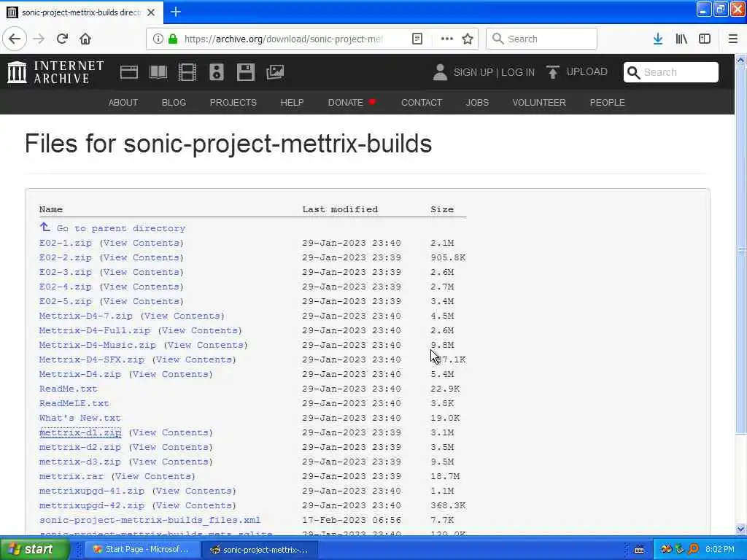Screen dimensions: 747x560
Task: View Contents of E02-2.zip
Action: pyautogui.click(x=142, y=257)
